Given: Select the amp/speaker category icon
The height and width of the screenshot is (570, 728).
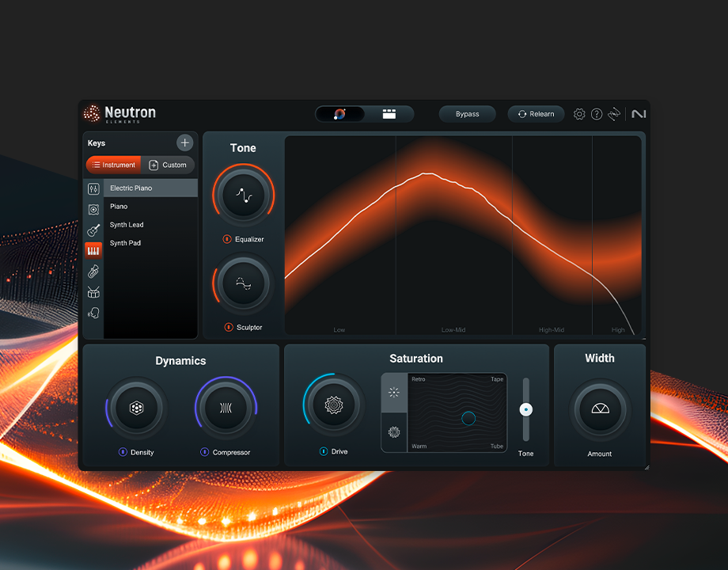Looking at the screenshot, I should [93, 209].
